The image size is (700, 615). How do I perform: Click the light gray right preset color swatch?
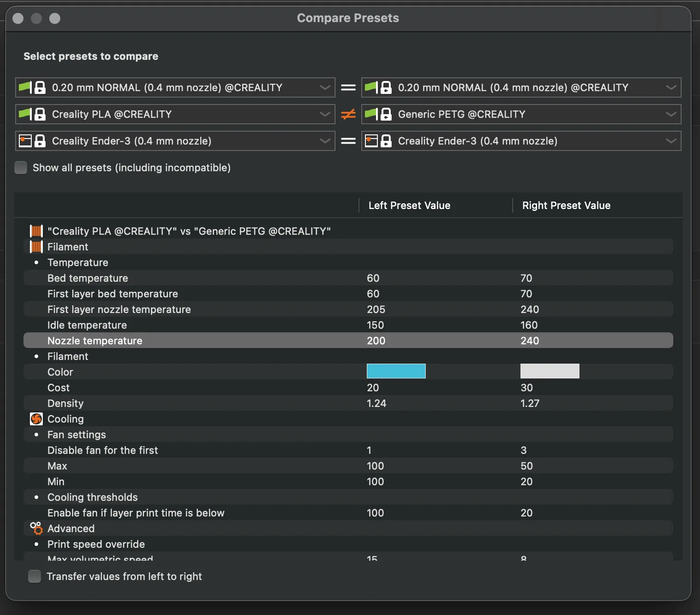pos(550,371)
